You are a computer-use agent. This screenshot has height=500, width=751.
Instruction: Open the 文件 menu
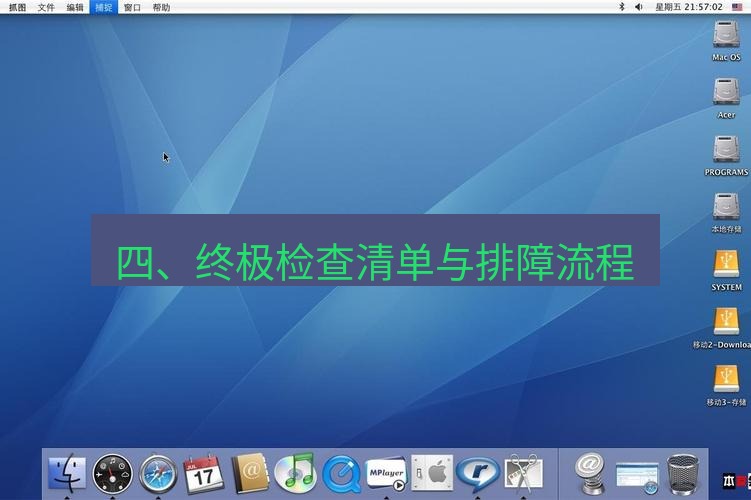coord(46,7)
